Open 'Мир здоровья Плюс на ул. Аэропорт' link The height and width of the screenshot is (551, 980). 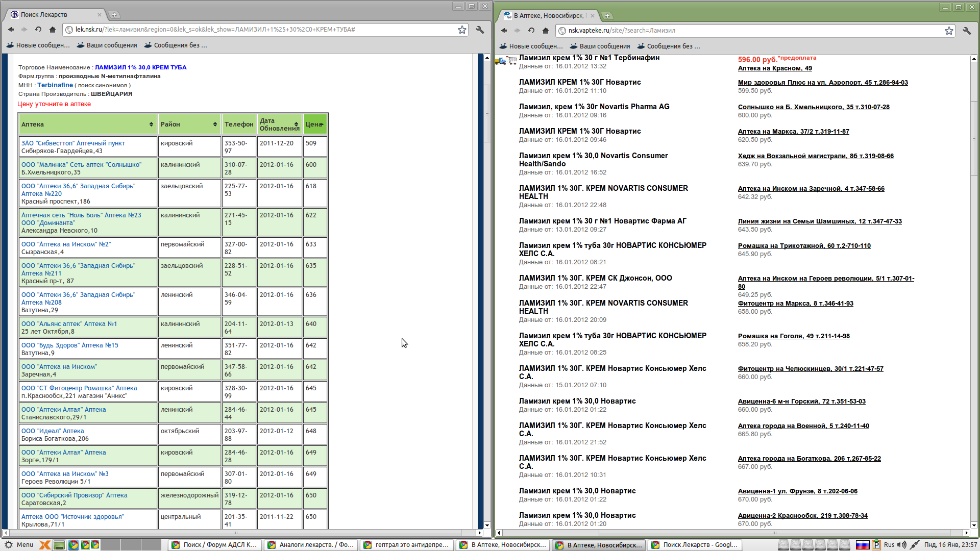coord(823,83)
